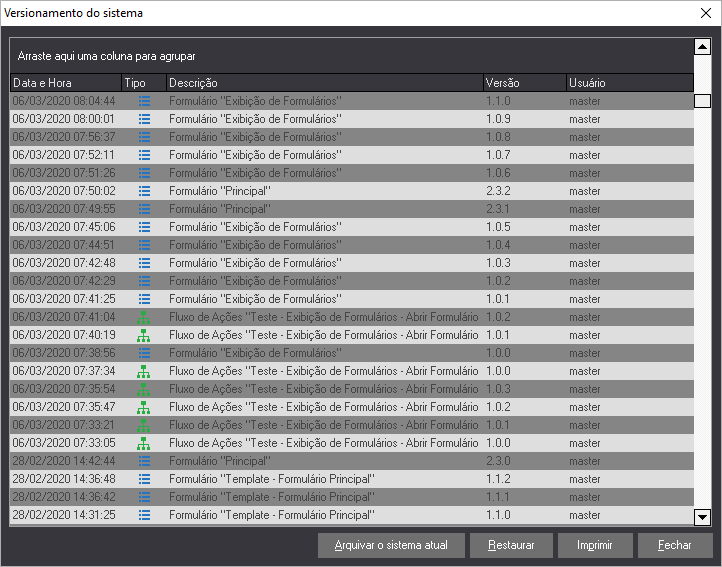
Task: Close the dialog with the Fechar button
Action: [674, 546]
